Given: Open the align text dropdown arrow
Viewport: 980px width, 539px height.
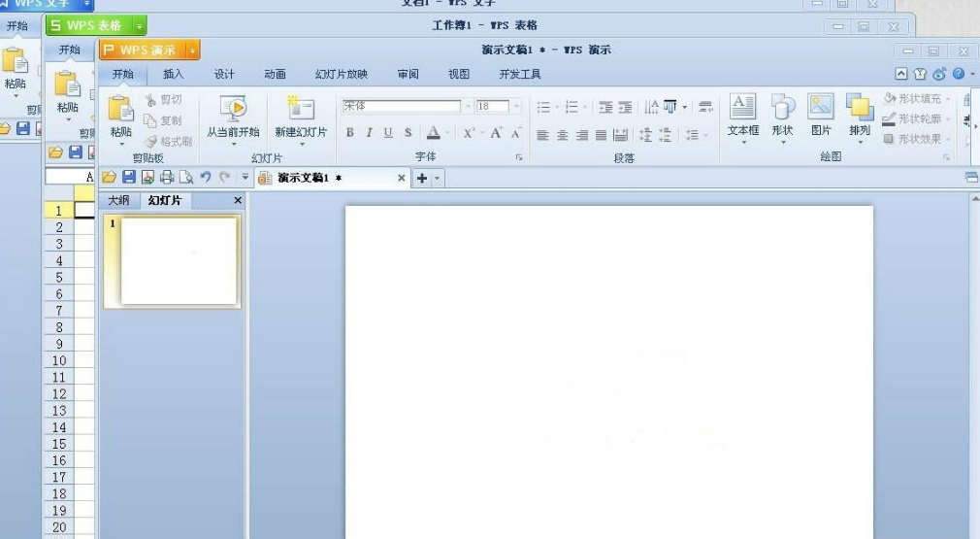Looking at the screenshot, I should coord(685,107).
